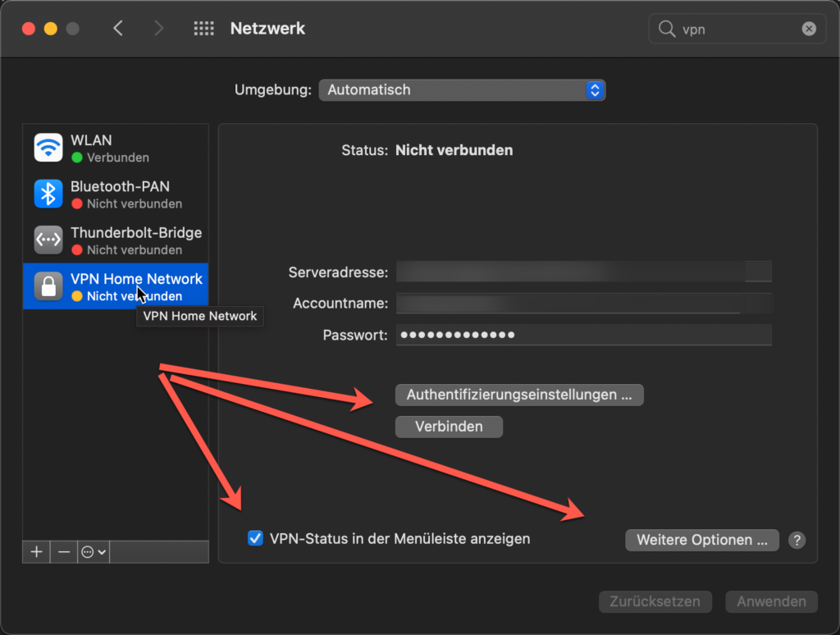Screen dimensions: 840x635
Task: Click the Thunderbolt-Bridge adapter icon
Action: (48, 240)
